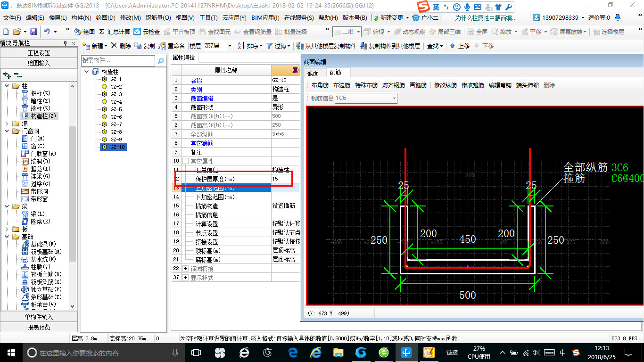Click the 工程设置 panel button

(39, 53)
